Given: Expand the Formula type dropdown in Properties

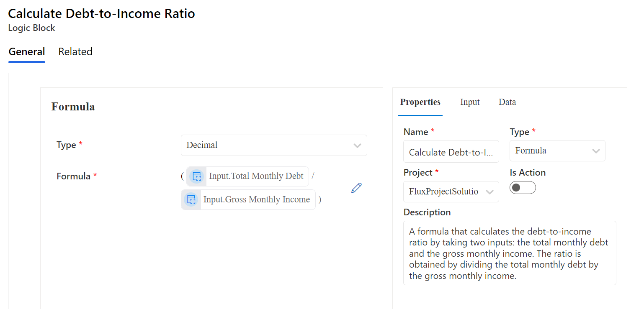Looking at the screenshot, I should (x=557, y=151).
